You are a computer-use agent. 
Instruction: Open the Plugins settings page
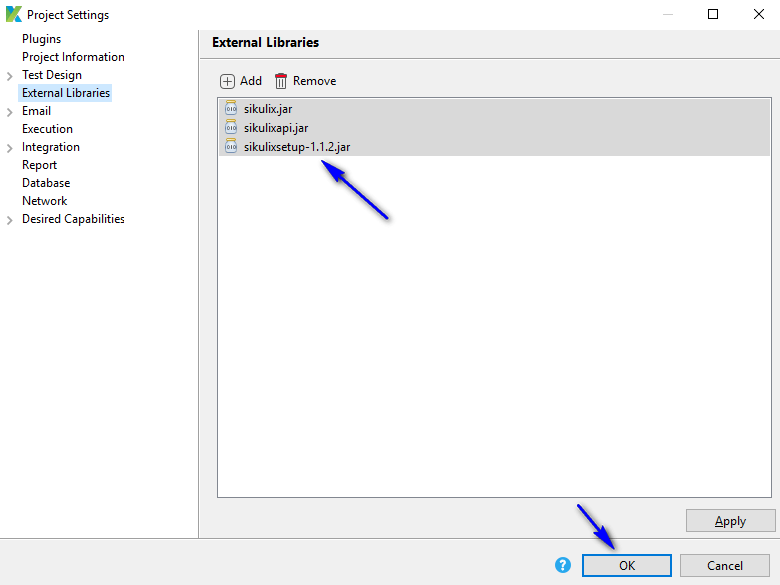point(41,39)
